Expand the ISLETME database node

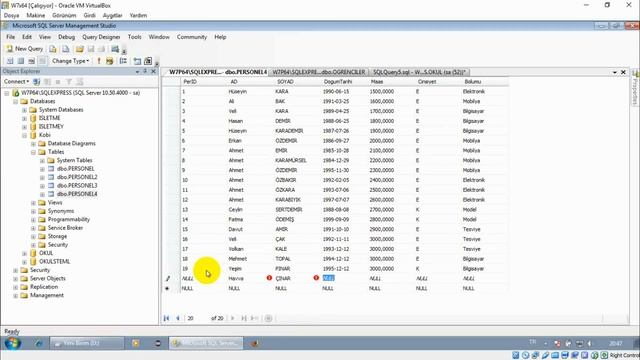click(x=24, y=118)
